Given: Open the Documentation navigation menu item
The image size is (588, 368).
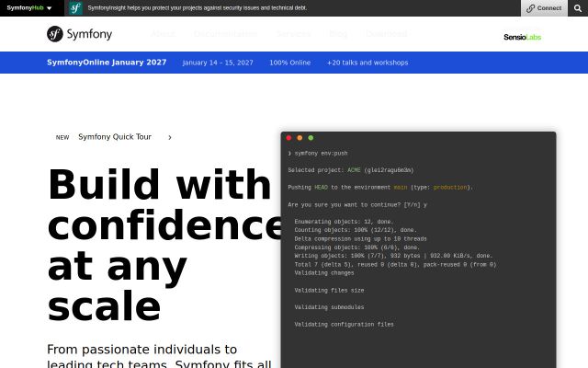Looking at the screenshot, I should coord(225,34).
